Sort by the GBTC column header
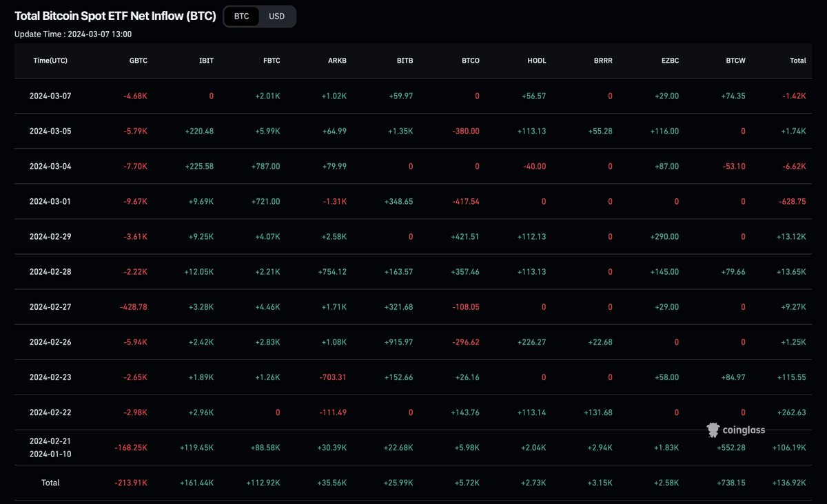Screen dimensions: 827x504 pos(138,61)
